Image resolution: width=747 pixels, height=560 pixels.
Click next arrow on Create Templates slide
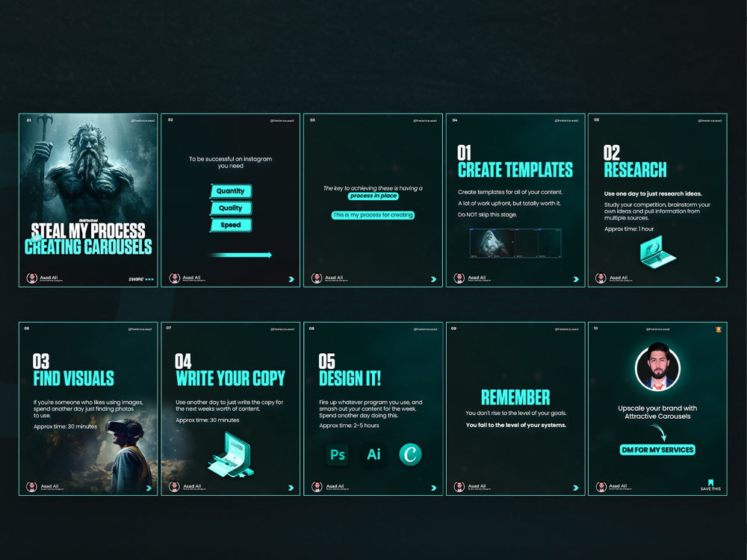[576, 279]
